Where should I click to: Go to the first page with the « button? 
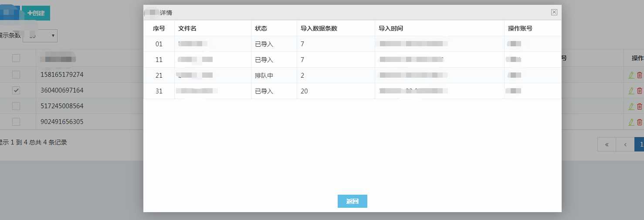click(x=607, y=144)
